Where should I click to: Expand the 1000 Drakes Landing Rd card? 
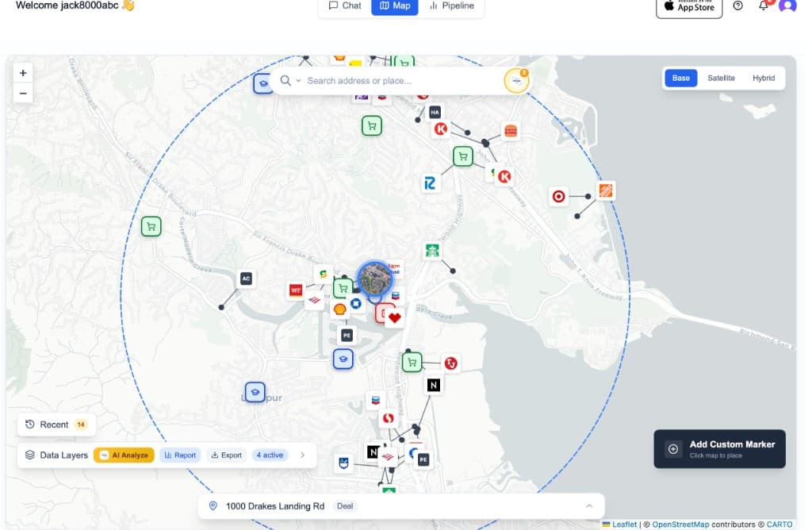[589, 506]
